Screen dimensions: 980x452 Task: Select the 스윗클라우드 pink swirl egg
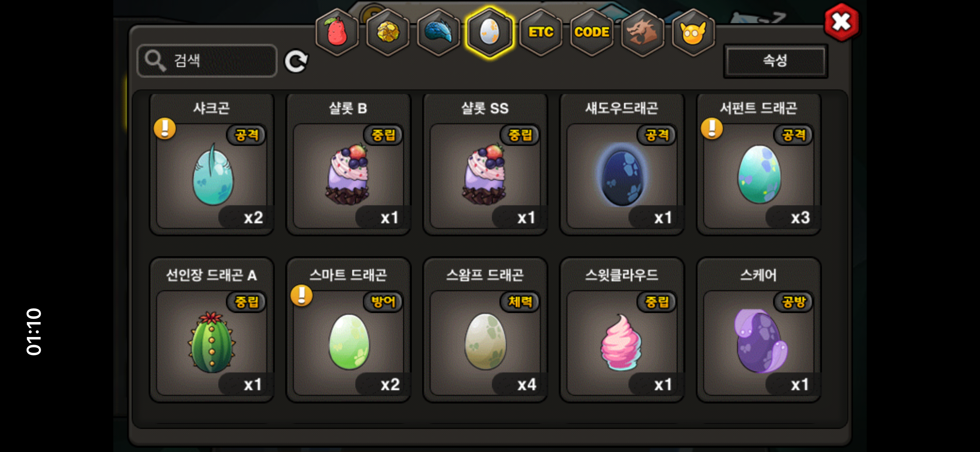coord(622,330)
